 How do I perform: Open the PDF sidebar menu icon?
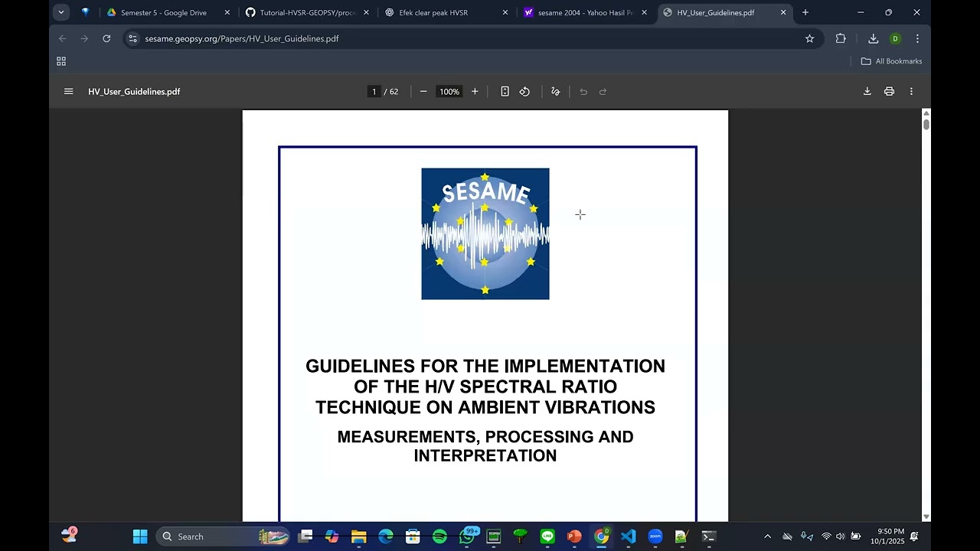click(69, 92)
